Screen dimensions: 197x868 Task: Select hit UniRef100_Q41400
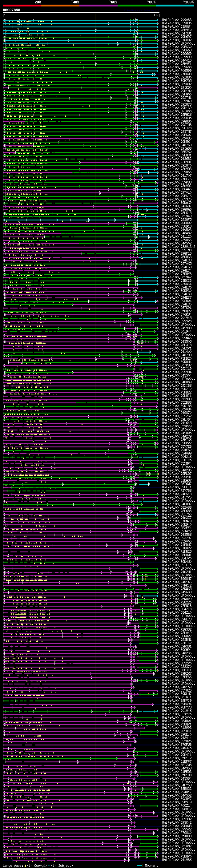pos(177,352)
